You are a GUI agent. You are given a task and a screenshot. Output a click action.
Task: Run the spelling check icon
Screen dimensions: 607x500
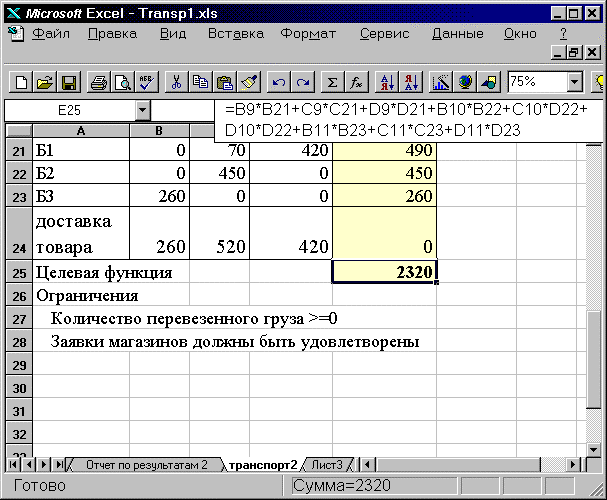[x=146, y=82]
